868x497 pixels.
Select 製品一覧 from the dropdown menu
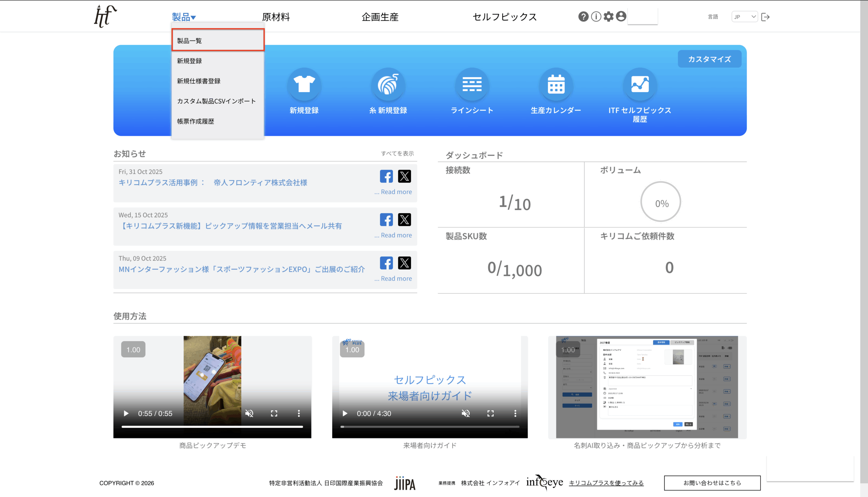pos(218,41)
